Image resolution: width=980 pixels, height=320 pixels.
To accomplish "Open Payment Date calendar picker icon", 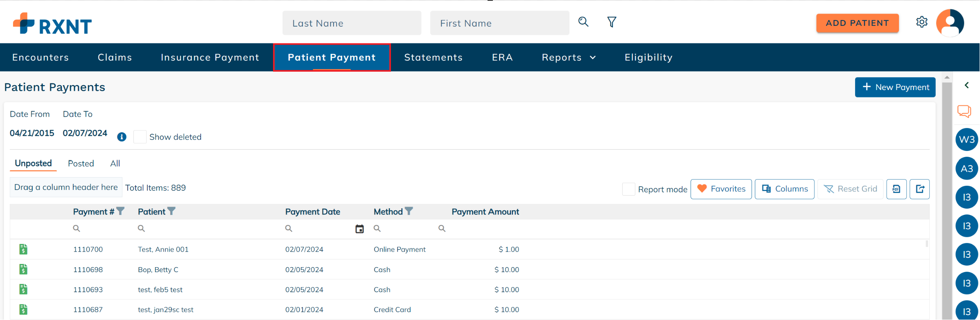I will coord(359,229).
